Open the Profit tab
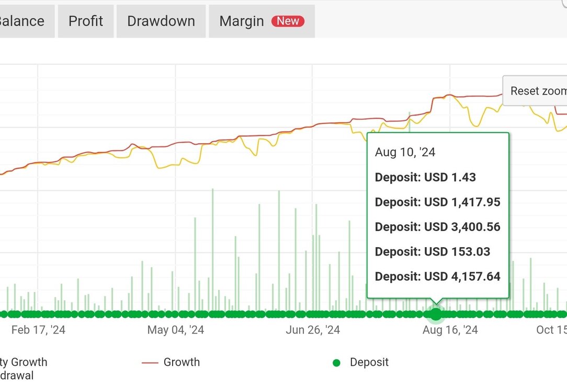 [x=86, y=21]
